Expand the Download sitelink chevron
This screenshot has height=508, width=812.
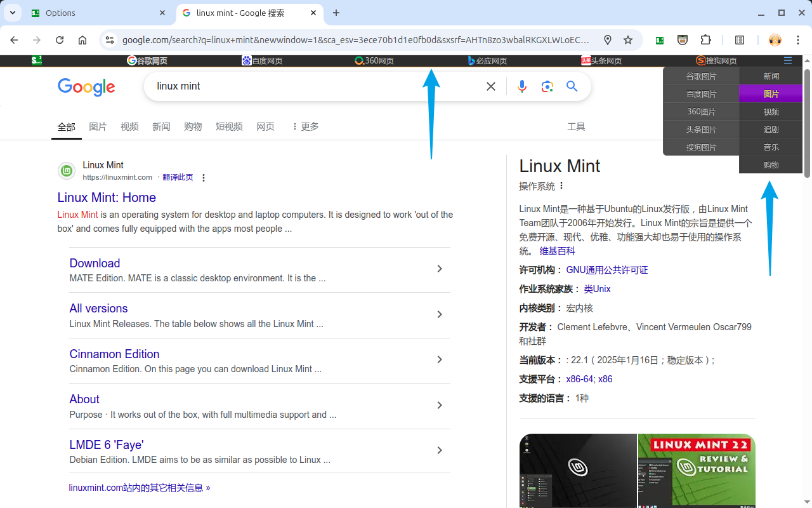[x=440, y=269]
